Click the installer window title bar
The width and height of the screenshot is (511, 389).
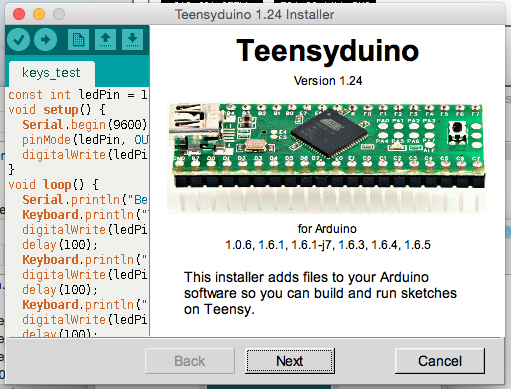coord(255,14)
